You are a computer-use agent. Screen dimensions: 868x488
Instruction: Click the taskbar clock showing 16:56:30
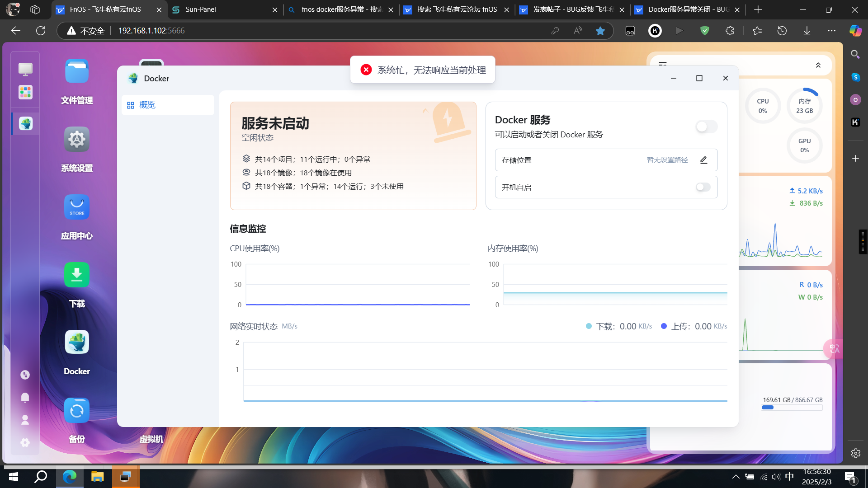click(x=817, y=477)
